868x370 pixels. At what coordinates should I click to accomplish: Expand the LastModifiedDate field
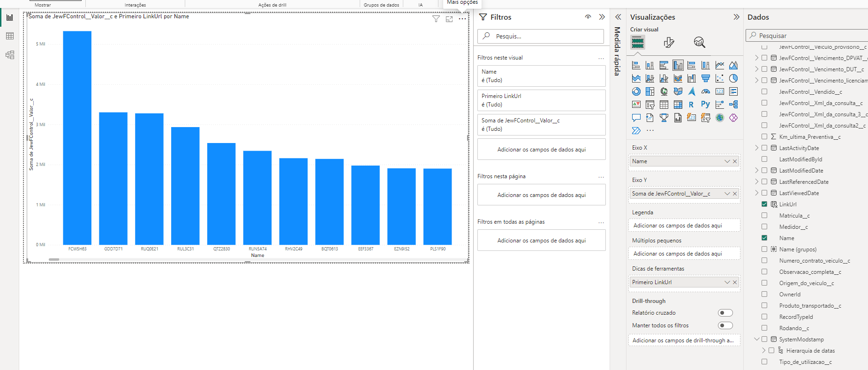756,170
